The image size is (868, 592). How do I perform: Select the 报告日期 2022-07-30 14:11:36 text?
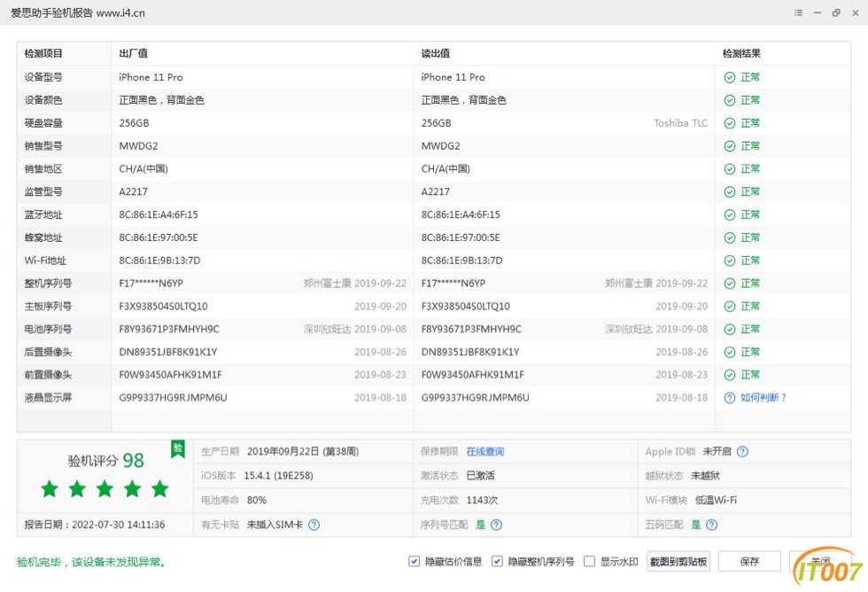(x=95, y=525)
